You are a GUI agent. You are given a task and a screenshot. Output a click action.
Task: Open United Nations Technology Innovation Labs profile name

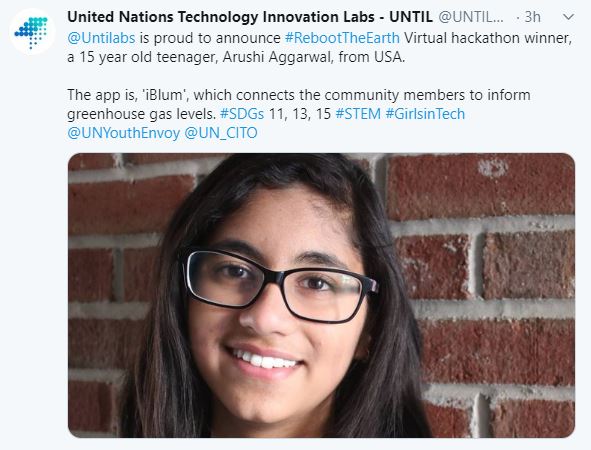point(250,17)
